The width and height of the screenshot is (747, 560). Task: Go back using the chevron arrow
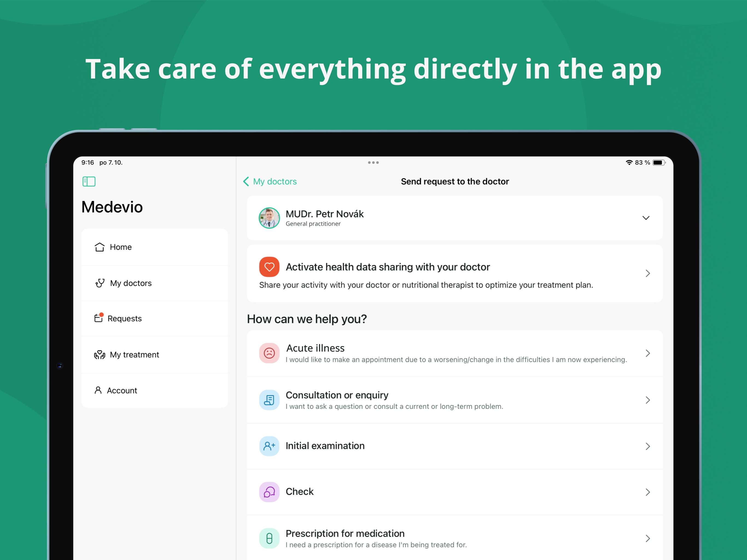246,181
